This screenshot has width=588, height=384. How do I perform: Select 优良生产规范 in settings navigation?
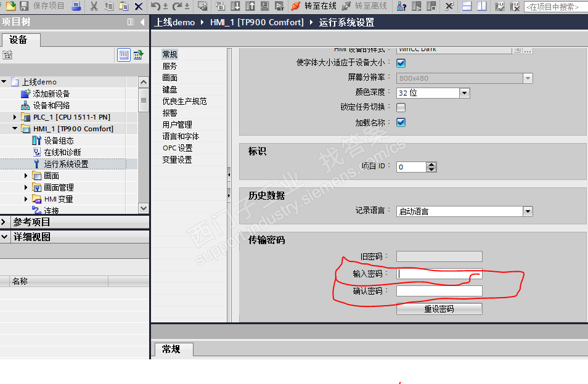tap(184, 101)
